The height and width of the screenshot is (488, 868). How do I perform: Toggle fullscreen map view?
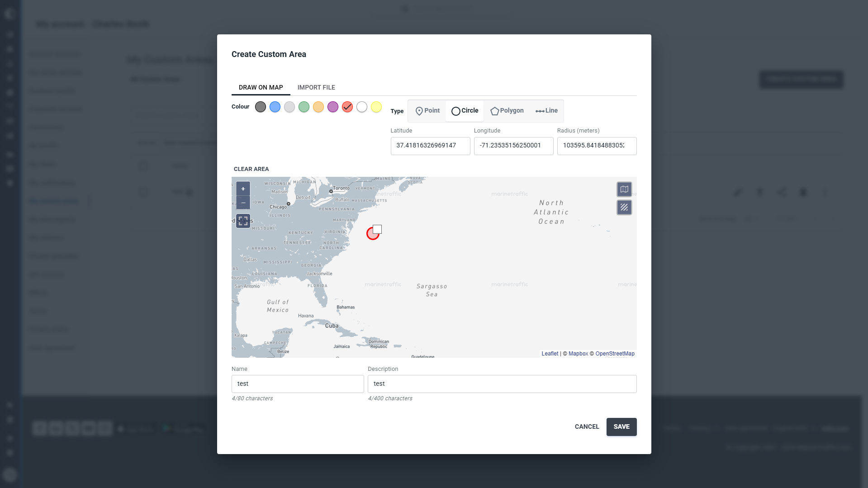[x=243, y=221]
